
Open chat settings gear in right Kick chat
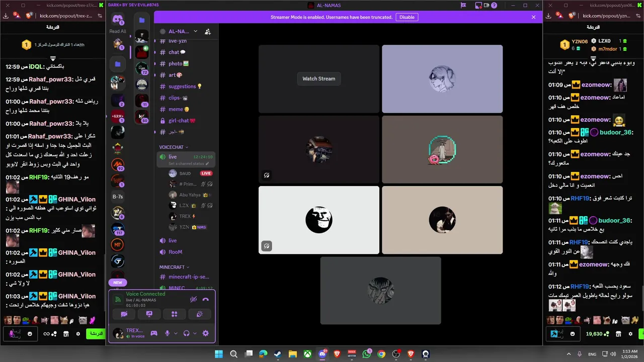[630, 334]
